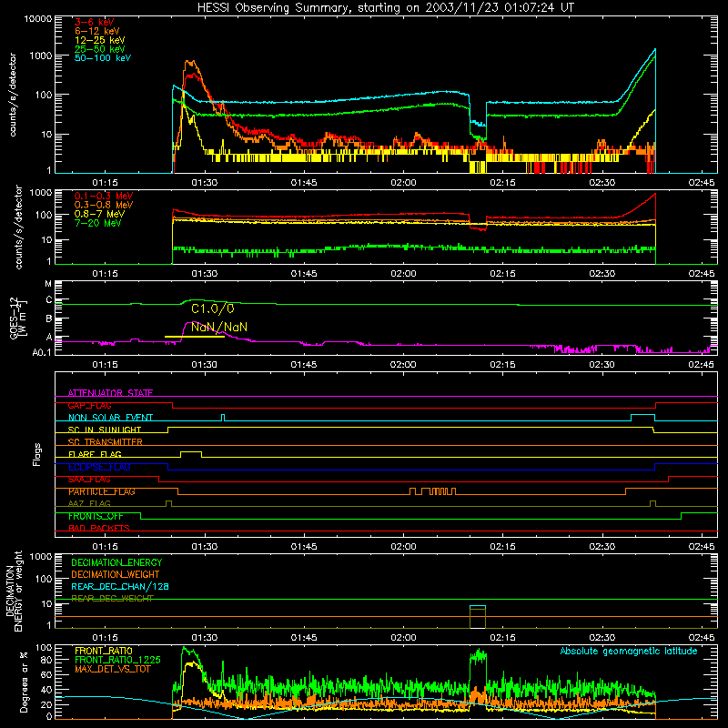This screenshot has height=728, width=728.
Task: Select the REAR_DEC_CHAN/128 legend label
Action: 120,586
